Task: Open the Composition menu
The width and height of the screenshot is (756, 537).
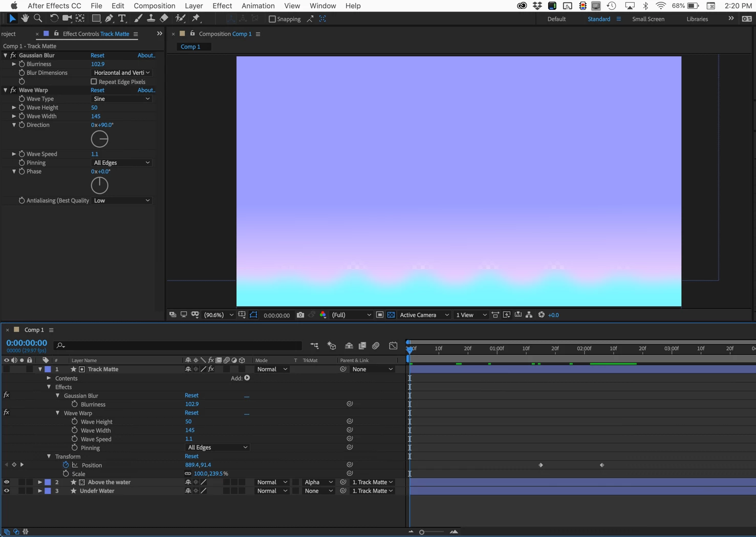Action: [x=155, y=6]
